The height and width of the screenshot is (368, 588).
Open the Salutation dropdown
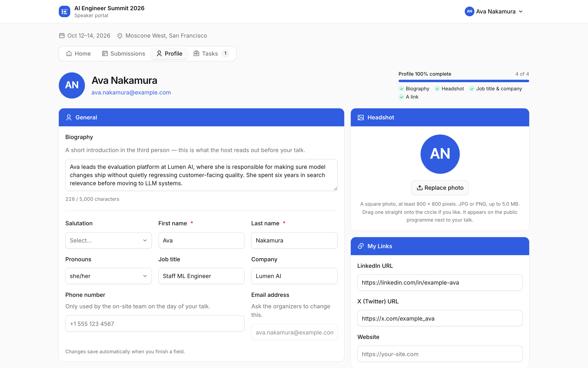point(108,240)
